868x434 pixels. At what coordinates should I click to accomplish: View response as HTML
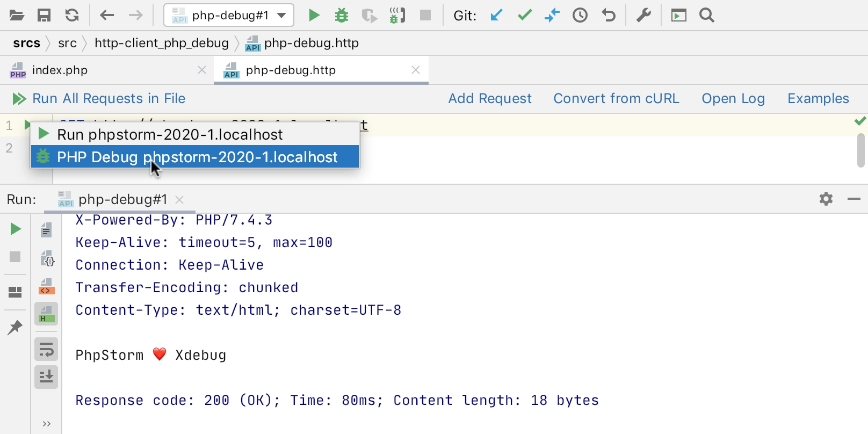click(x=47, y=314)
